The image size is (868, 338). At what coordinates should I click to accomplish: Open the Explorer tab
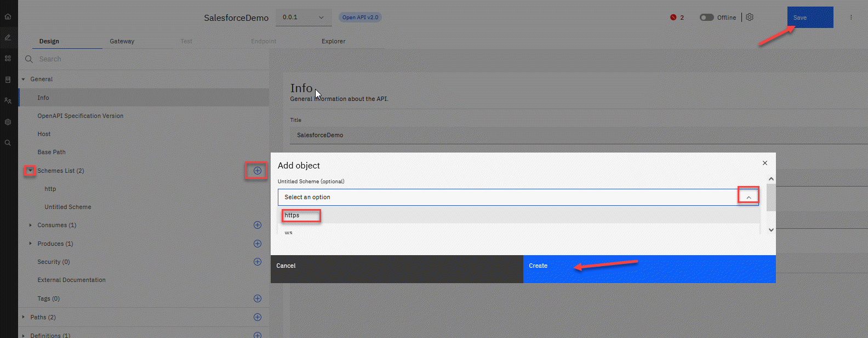point(333,41)
